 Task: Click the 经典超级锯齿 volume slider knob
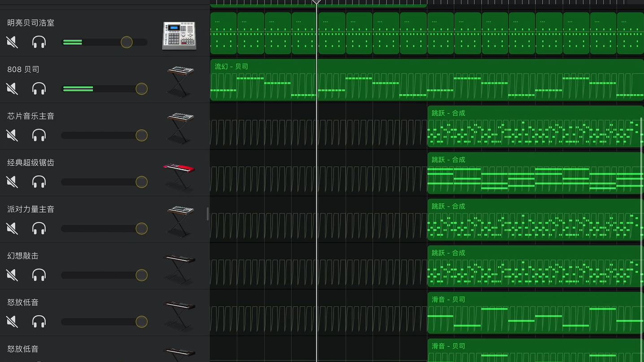pyautogui.click(x=142, y=182)
